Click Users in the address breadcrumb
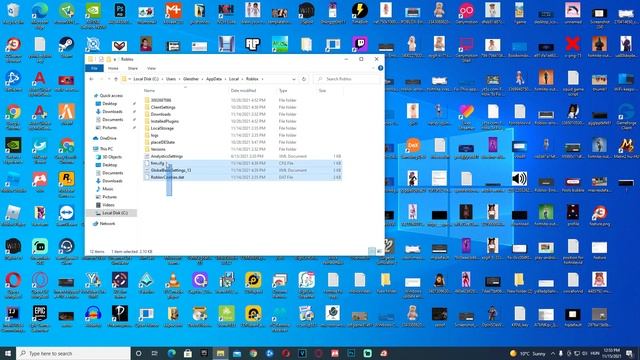The width and height of the screenshot is (640, 360). pos(171,79)
